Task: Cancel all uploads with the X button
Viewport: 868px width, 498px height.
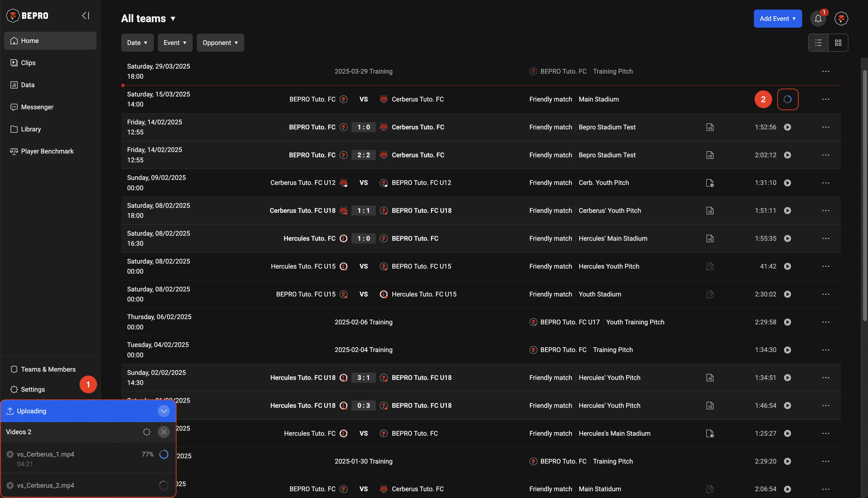Action: [164, 432]
